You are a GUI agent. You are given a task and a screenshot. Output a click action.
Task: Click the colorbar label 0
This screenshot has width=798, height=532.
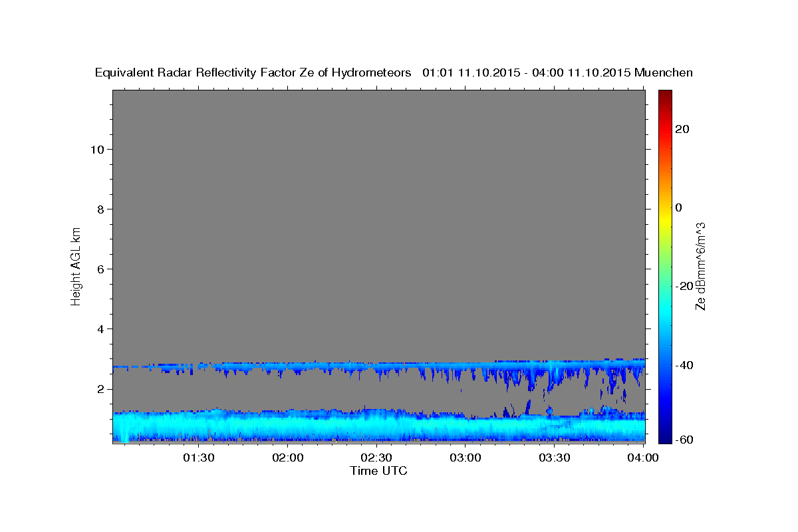679,207
